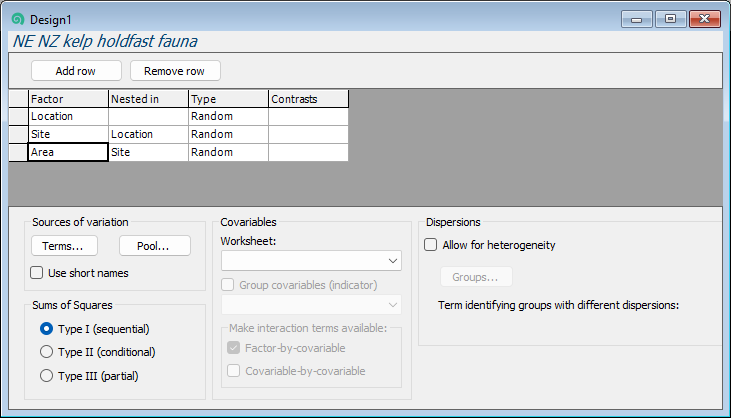Click the Design1 window app icon
The width and height of the screenshot is (731, 418).
[17, 19]
